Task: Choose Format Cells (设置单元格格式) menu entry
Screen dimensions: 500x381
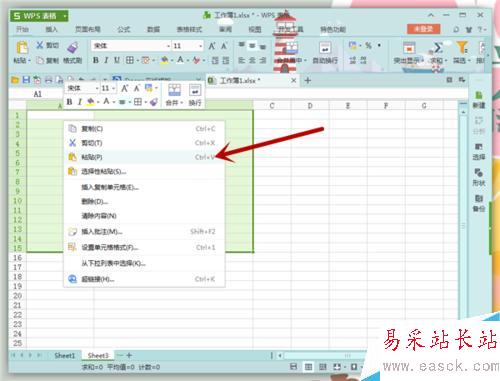Action: [144, 247]
